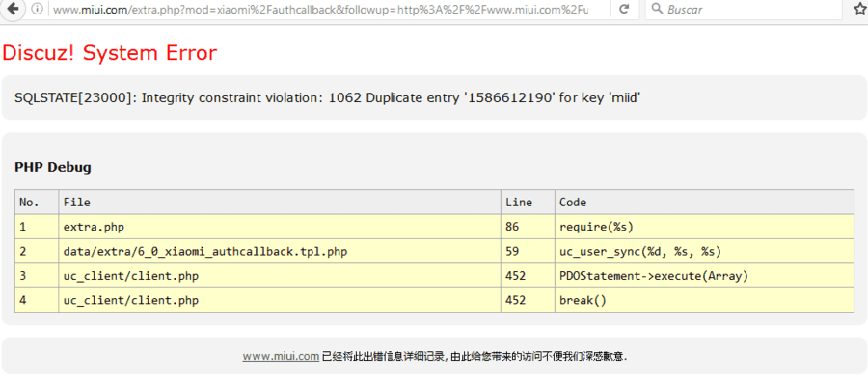Click the No. column header
Image resolution: width=868 pixels, height=381 pixels.
37,203
